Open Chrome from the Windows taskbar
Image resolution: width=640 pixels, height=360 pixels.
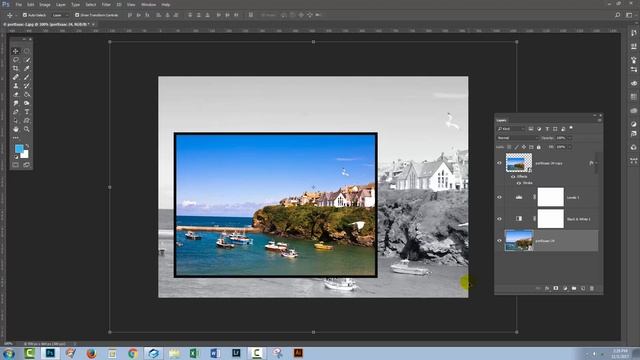click(x=133, y=353)
